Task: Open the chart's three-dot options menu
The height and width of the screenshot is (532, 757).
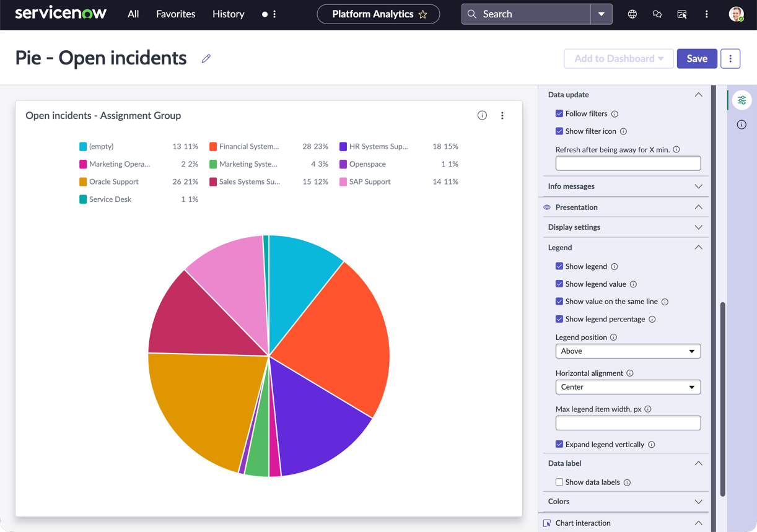Action: [x=502, y=115]
